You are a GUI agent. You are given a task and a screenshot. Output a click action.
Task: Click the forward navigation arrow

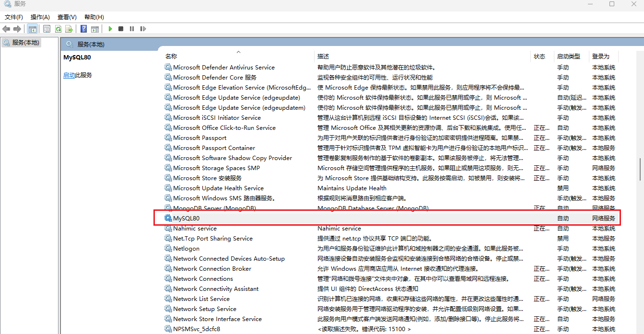[18, 29]
